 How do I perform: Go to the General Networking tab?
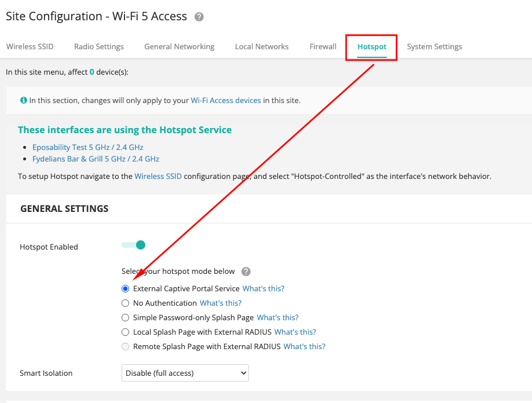tap(179, 46)
